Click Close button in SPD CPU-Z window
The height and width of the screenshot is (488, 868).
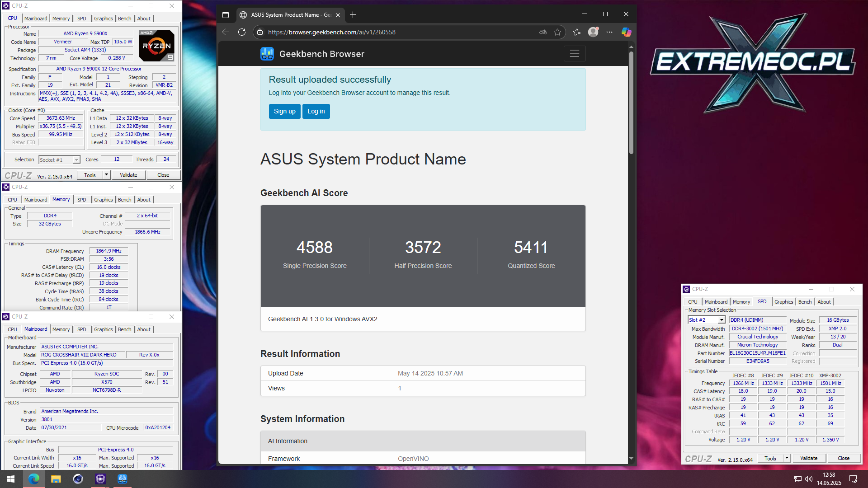[x=844, y=458]
